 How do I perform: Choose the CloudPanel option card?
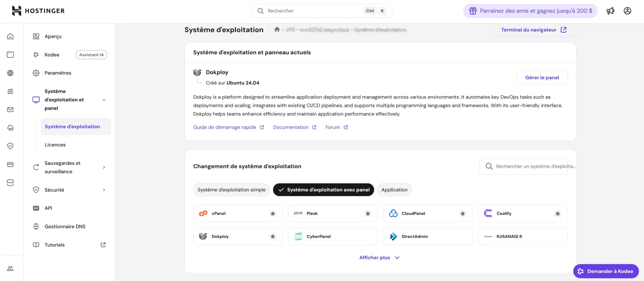428,213
